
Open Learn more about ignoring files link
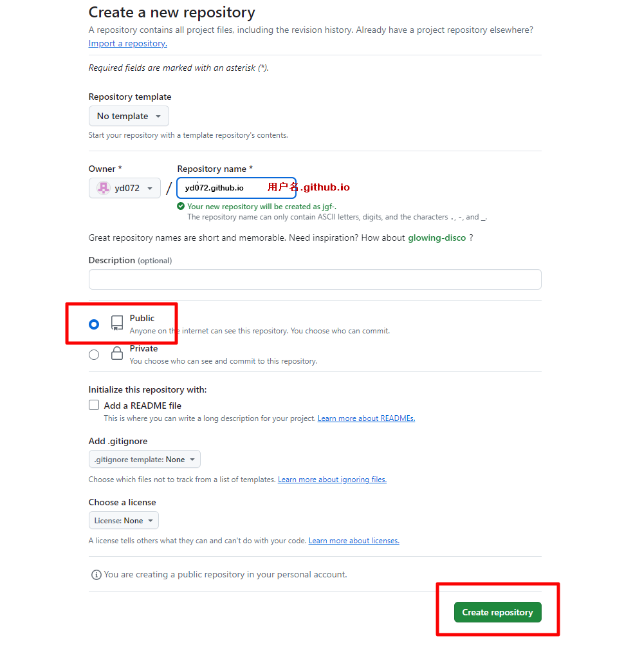point(332,480)
